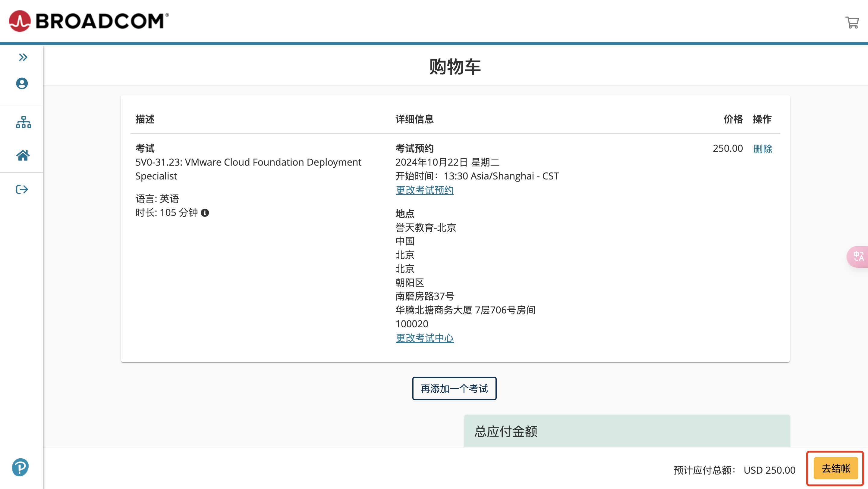
Task: Go to home via sidebar house icon
Action: point(23,155)
